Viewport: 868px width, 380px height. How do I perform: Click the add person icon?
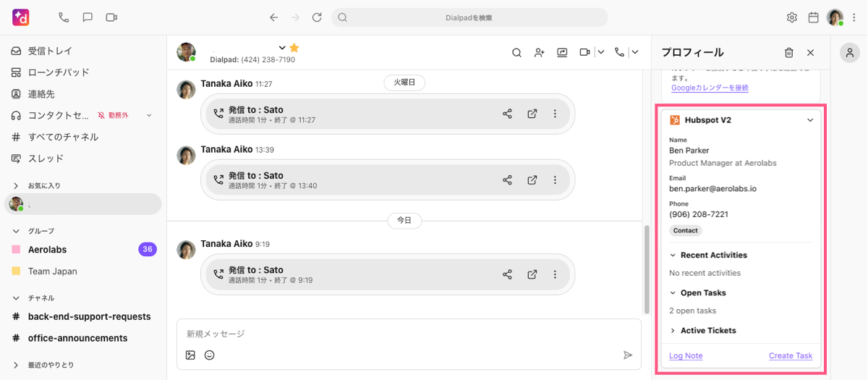coord(540,52)
